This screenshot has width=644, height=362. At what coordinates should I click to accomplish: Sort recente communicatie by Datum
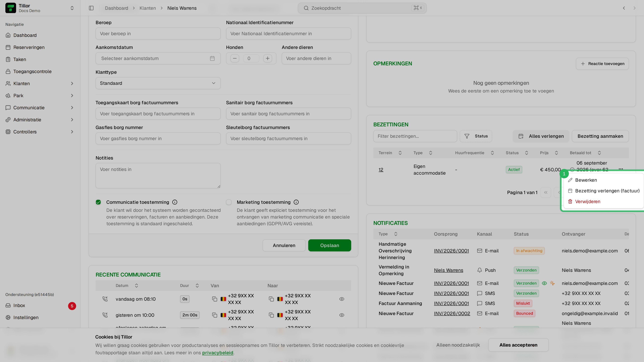(x=127, y=286)
